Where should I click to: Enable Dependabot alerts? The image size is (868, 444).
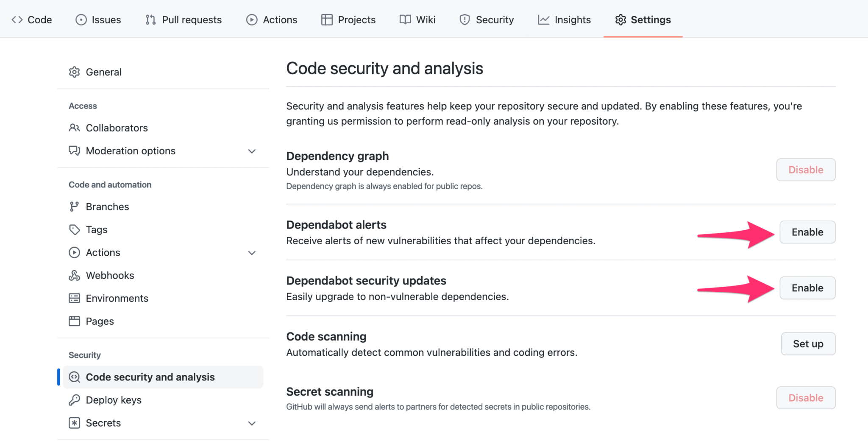coord(807,232)
